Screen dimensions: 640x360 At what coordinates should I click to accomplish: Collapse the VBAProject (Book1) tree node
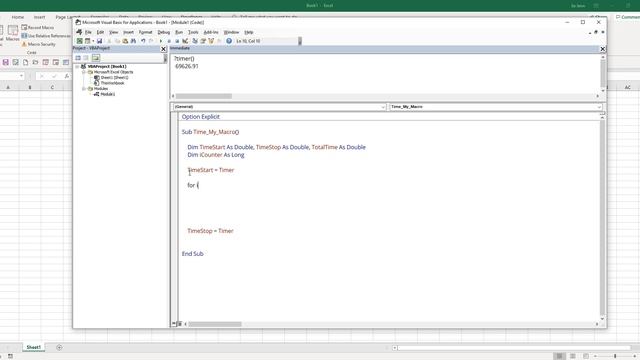(77, 66)
